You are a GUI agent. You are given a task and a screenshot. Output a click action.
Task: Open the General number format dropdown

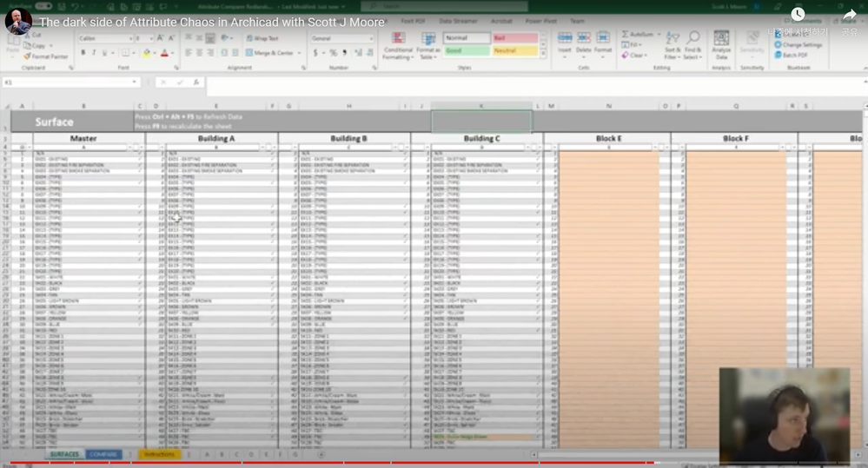coord(371,39)
